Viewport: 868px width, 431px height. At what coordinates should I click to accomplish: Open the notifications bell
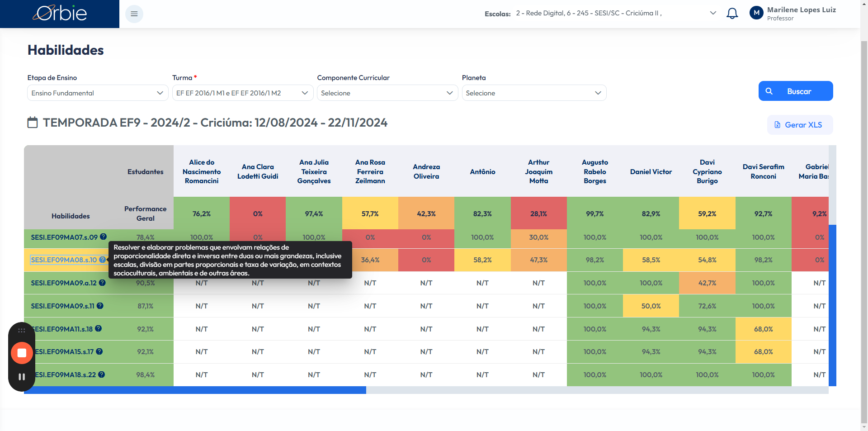point(732,14)
